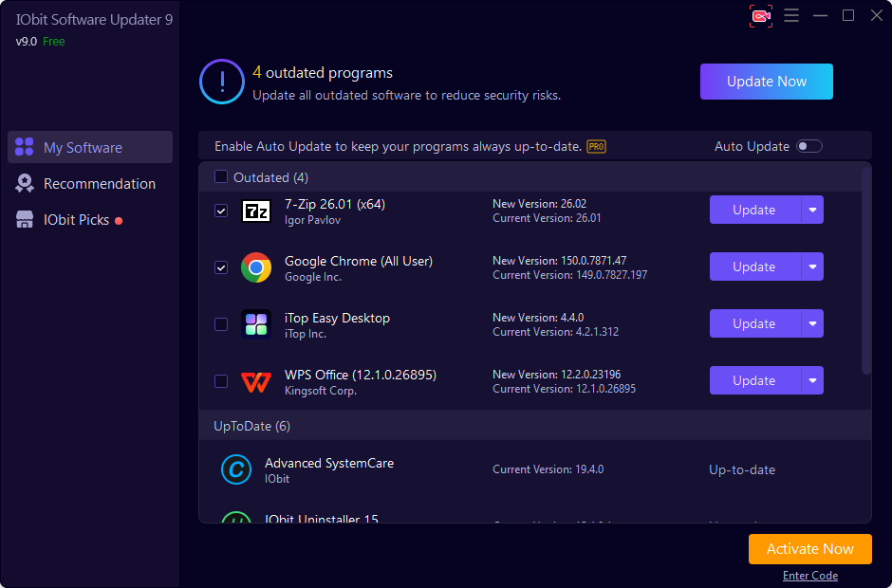Check the iTop Easy Desktop checkbox
Viewport: 892px width, 588px height.
tap(221, 324)
